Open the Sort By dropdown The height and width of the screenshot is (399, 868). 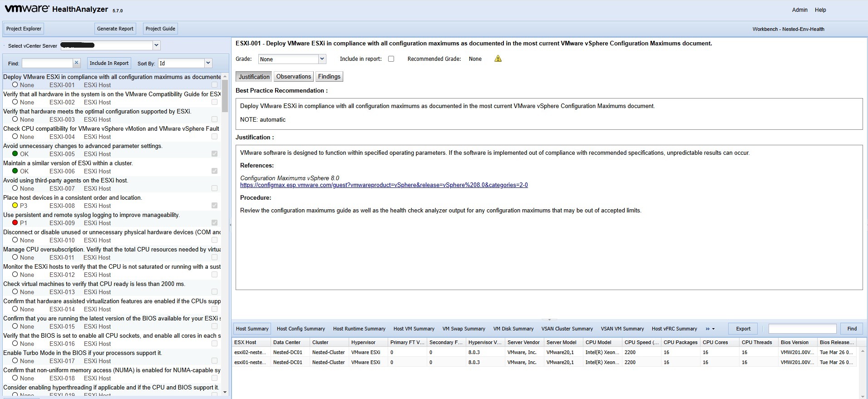[x=208, y=63]
